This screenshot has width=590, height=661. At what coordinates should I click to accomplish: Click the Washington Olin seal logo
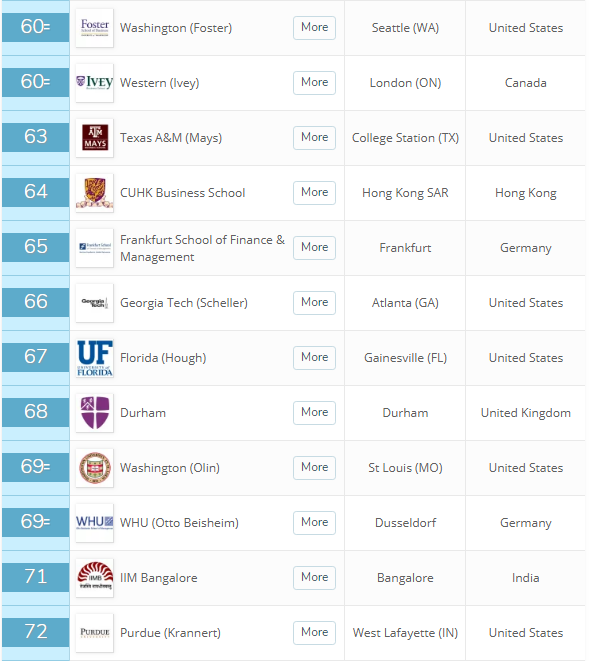(95, 468)
